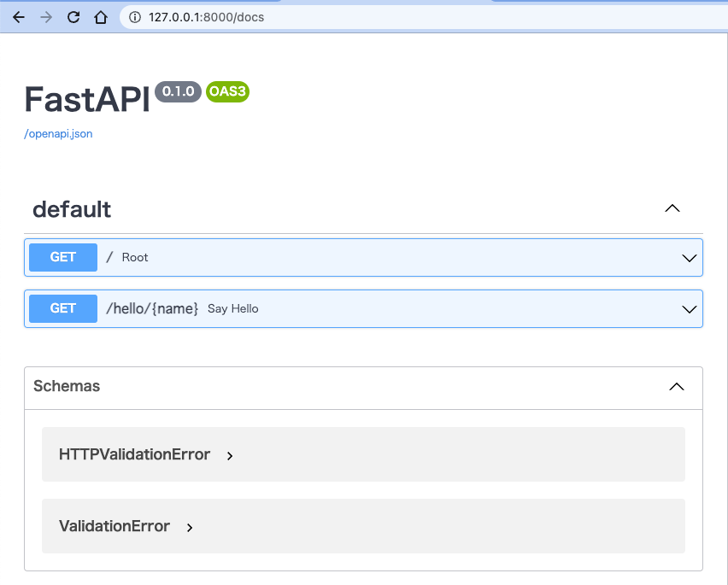The image size is (728, 585).
Task: Reload the docs page
Action: [x=73, y=18]
